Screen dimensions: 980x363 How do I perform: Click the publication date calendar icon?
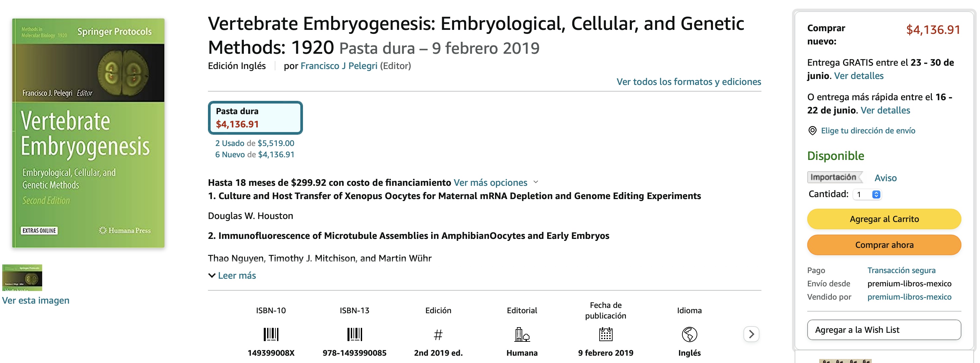(x=605, y=334)
